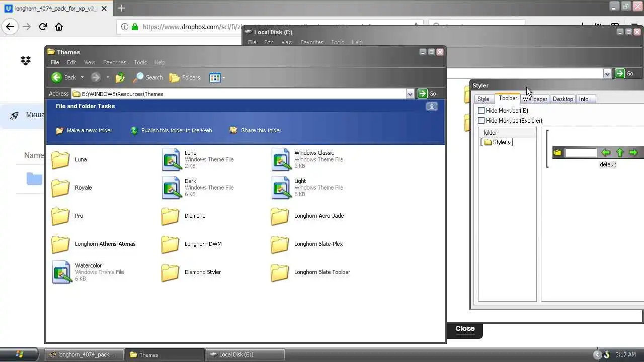Select the Longhorn DWM folder
This screenshot has height=362, width=644.
tap(191, 244)
